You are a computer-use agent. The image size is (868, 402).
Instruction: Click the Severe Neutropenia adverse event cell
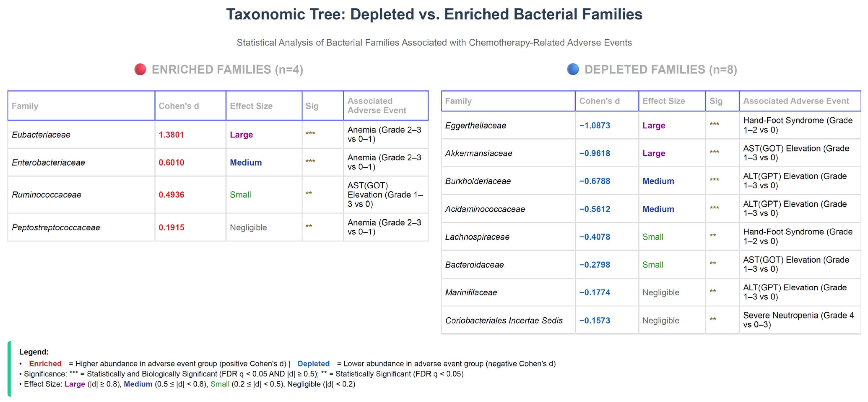coord(798,320)
